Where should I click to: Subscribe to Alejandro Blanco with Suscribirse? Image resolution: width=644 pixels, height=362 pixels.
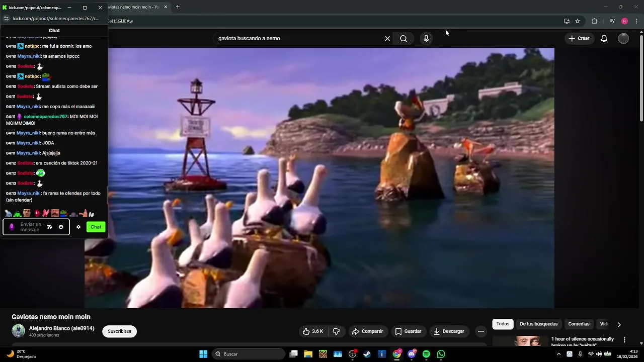coord(119,331)
